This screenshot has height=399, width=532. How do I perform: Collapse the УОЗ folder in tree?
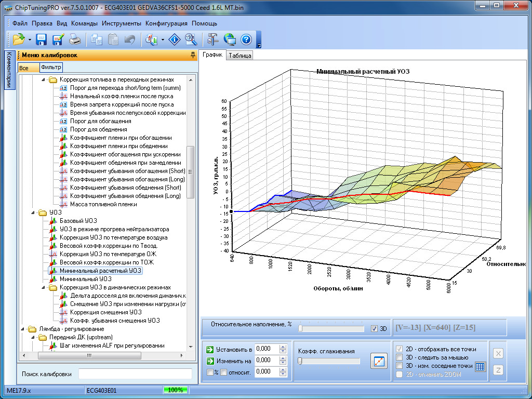pyautogui.click(x=34, y=212)
